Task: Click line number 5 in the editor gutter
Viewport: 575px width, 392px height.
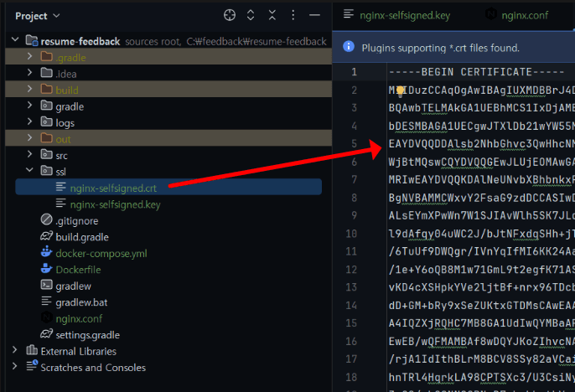Action: tap(354, 144)
